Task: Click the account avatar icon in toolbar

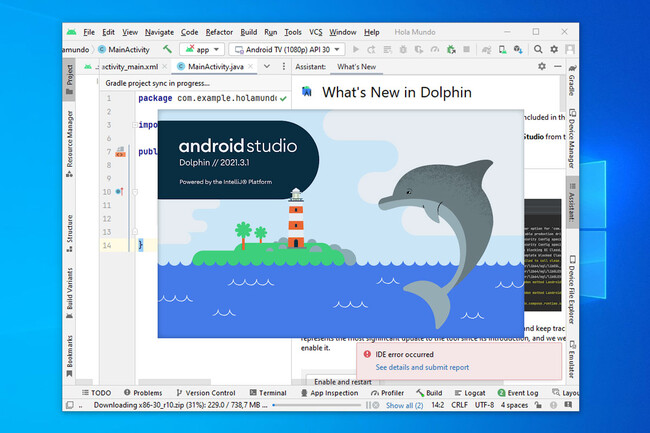Action: pyautogui.click(x=570, y=49)
